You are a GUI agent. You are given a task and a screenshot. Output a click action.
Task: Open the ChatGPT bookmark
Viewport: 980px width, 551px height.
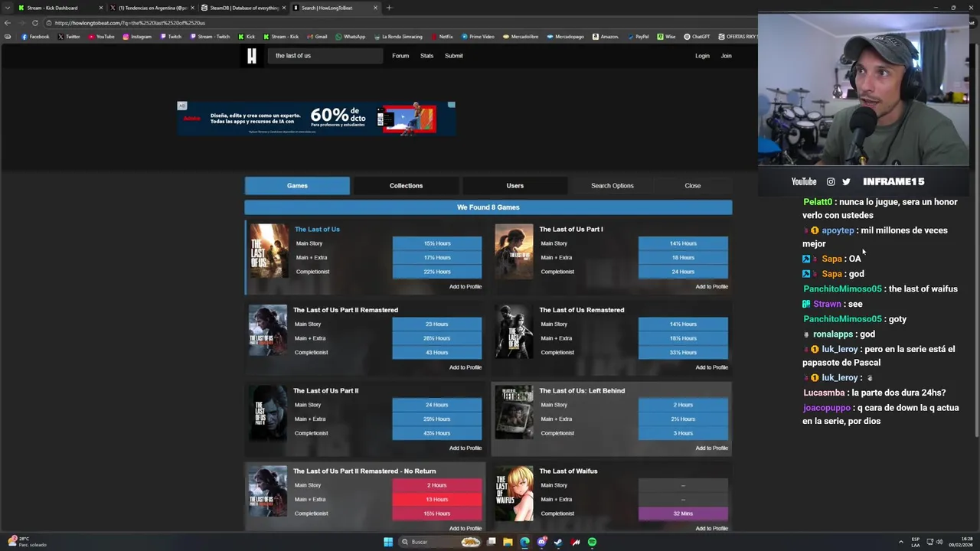click(x=697, y=37)
